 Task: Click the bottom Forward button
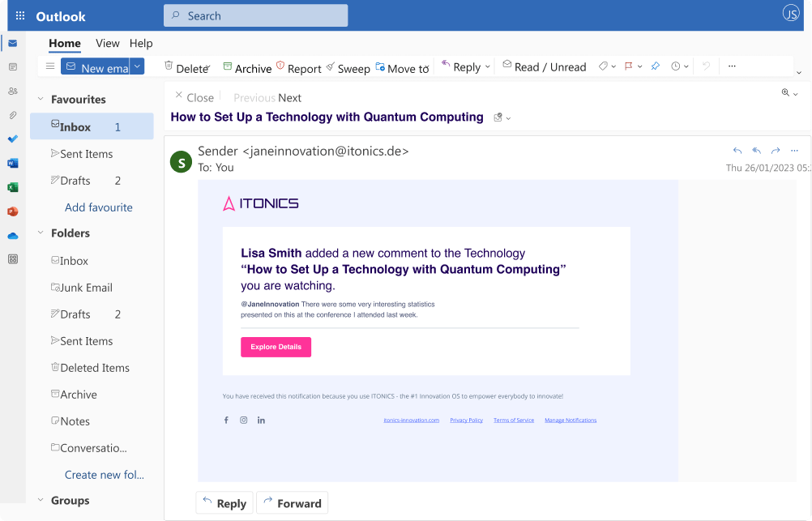point(293,503)
